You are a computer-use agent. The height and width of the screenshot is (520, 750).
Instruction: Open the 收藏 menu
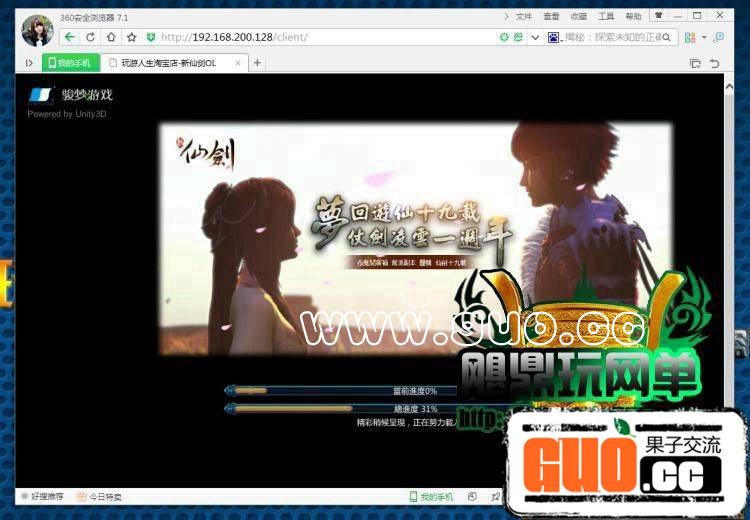tap(578, 16)
